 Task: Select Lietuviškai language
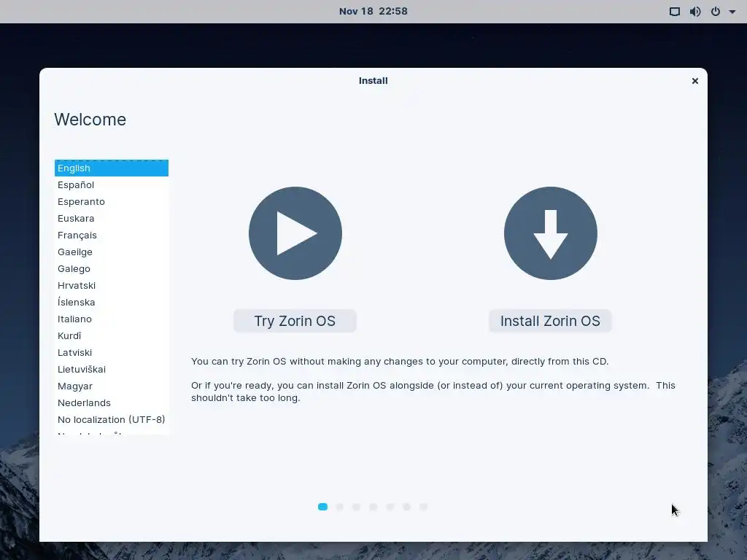[112, 369]
